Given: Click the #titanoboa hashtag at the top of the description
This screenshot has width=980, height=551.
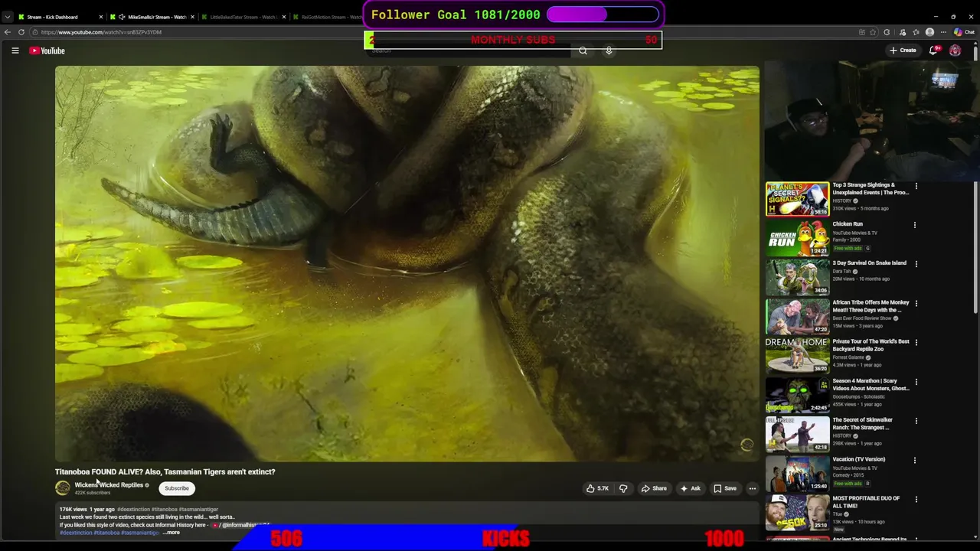Looking at the screenshot, I should pos(164,509).
